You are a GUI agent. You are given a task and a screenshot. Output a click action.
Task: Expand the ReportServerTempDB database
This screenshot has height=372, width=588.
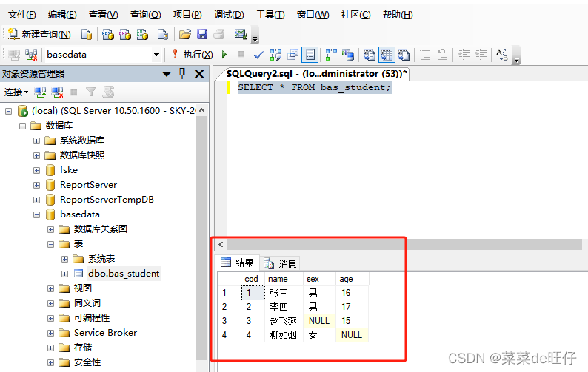pos(36,200)
